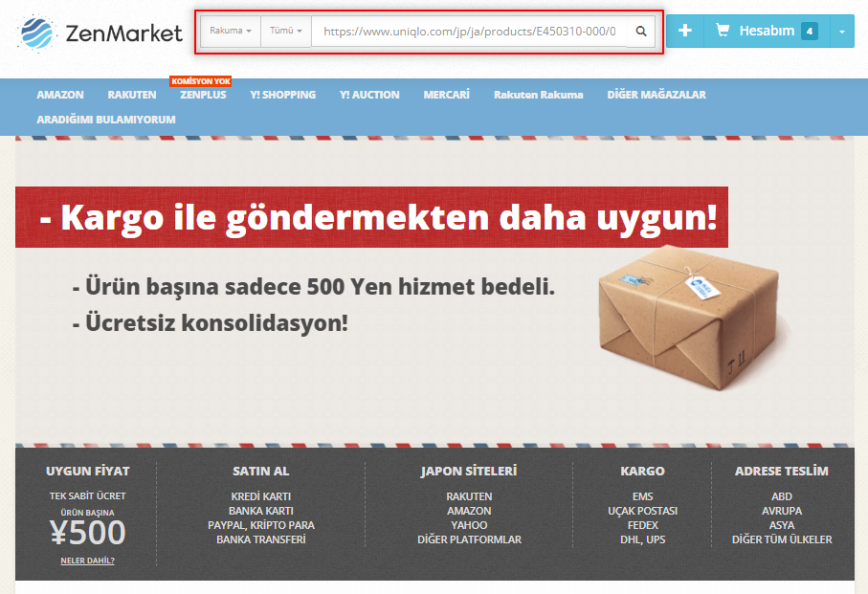Open ARADIĞIMI BULAMIYORUM menu item
Screen dimensions: 868x594
click(106, 120)
